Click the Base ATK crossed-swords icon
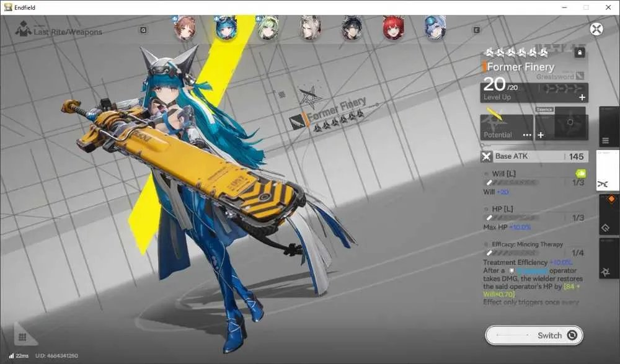 point(486,157)
